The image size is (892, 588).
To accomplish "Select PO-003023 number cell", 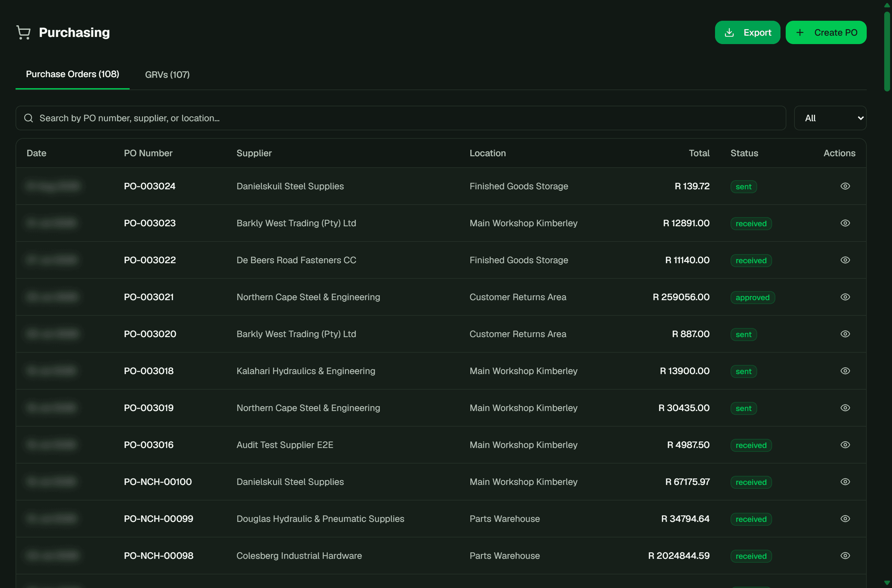I will [x=150, y=223].
